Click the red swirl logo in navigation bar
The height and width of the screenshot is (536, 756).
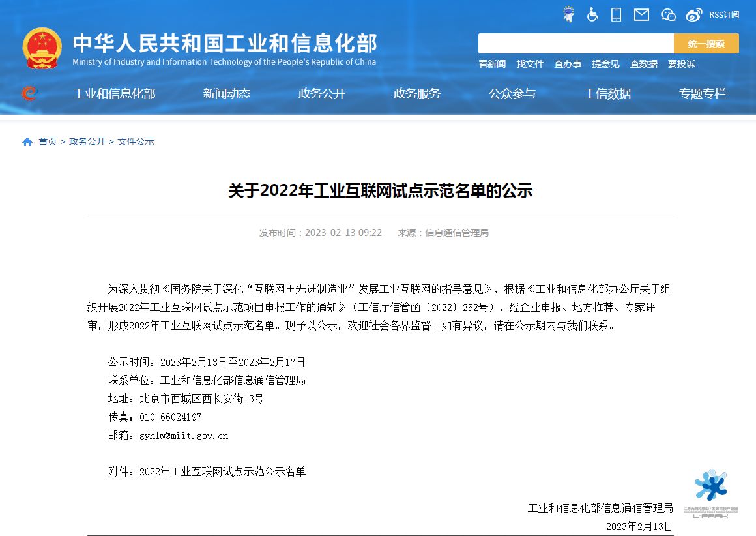tap(29, 94)
